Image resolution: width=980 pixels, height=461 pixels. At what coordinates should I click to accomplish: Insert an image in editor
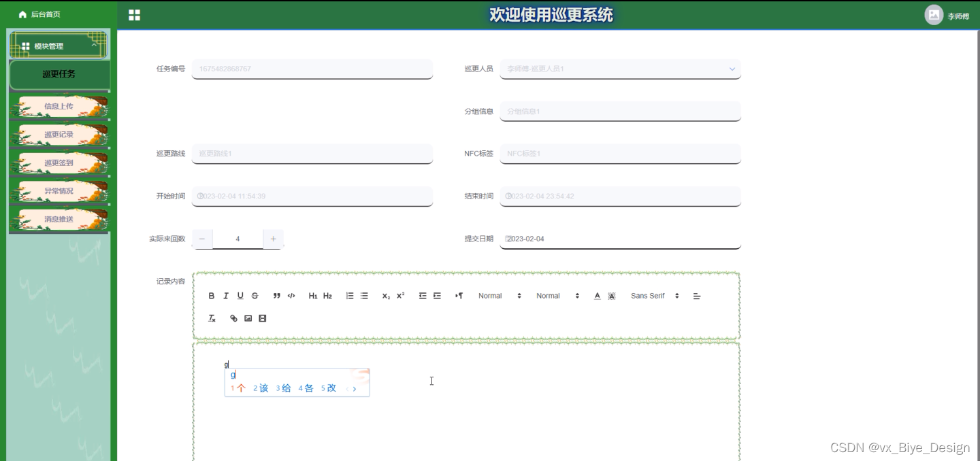248,318
